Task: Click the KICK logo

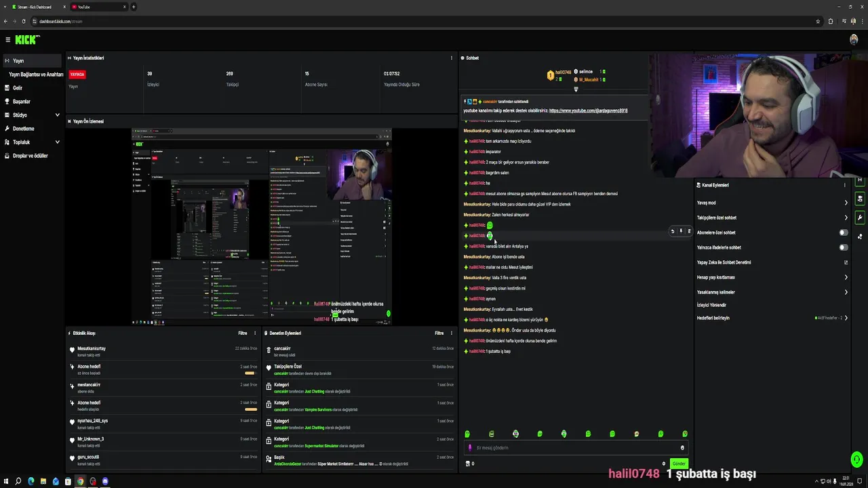Action: (27, 40)
